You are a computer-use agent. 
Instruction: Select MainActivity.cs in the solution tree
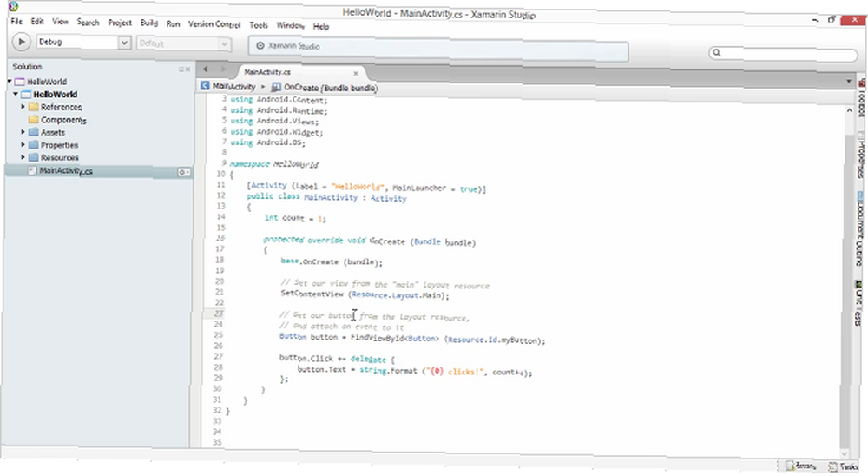point(66,170)
